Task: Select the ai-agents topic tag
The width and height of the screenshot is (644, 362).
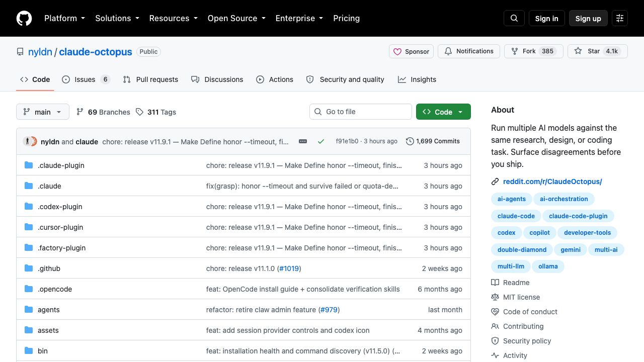Action: 512,199
